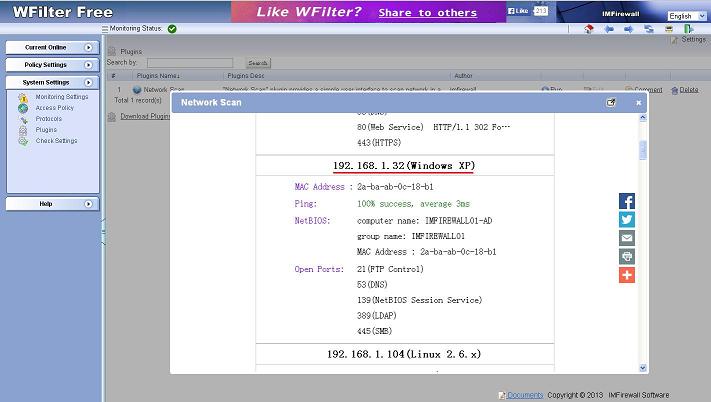
Task: Click the Delete link in plugin row
Action: 689,90
